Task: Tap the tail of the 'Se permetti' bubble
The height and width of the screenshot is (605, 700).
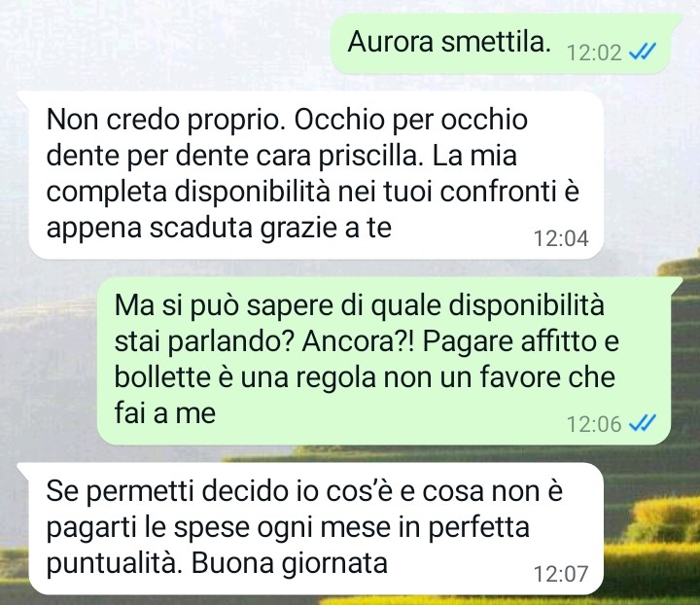Action: coord(24,470)
